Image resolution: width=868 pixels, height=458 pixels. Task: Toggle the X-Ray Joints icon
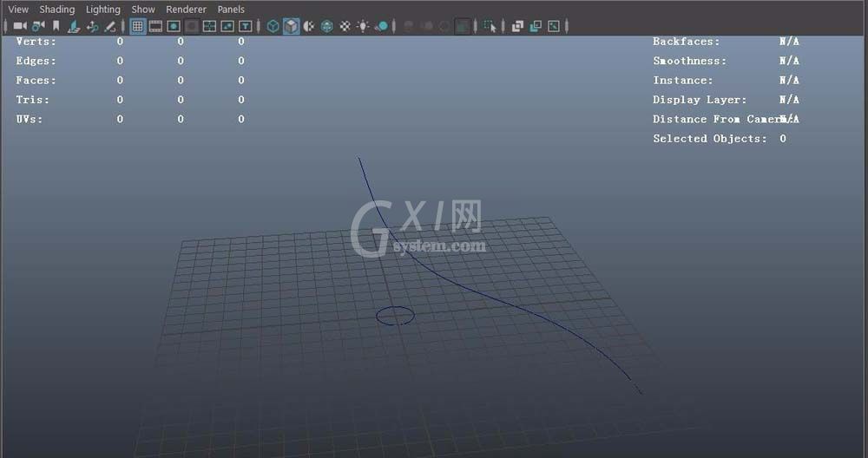click(x=554, y=26)
